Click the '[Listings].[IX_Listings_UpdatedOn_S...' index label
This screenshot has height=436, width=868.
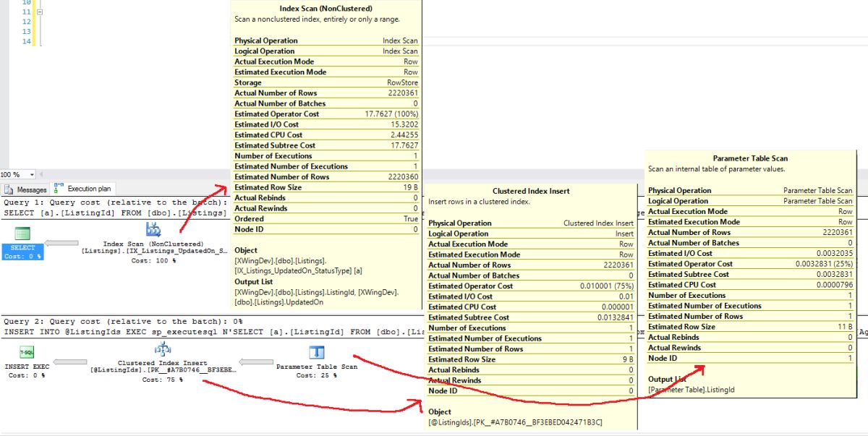(x=153, y=252)
